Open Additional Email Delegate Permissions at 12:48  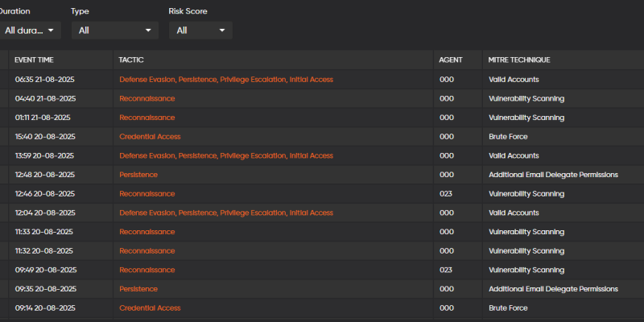[553, 175]
